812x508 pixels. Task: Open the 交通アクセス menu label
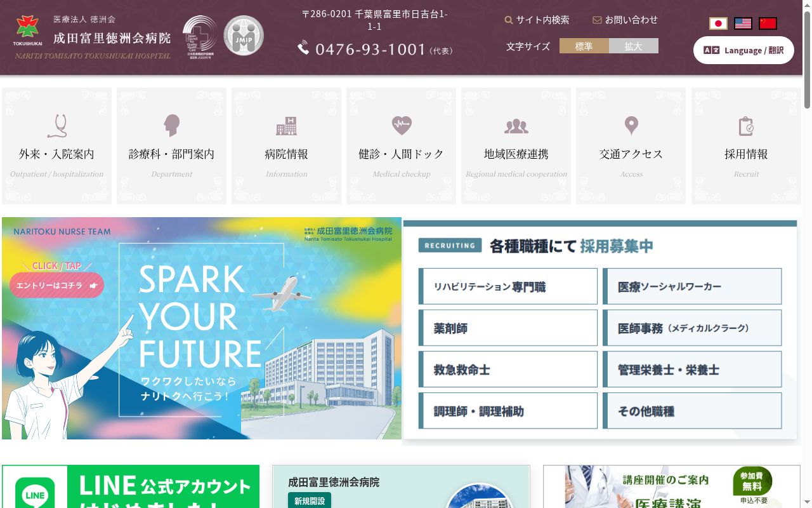click(631, 154)
